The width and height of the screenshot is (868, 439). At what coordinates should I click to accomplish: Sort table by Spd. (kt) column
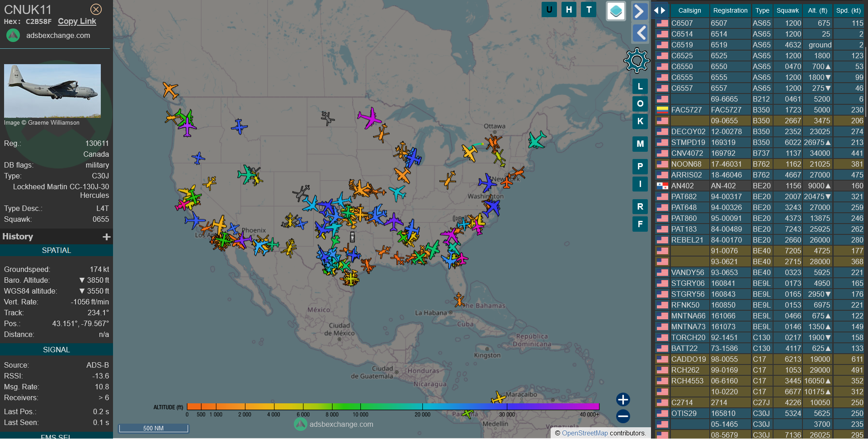click(849, 10)
